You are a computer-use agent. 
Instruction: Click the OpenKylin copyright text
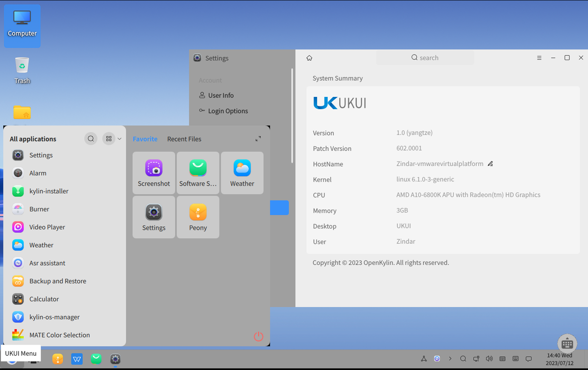pos(381,263)
